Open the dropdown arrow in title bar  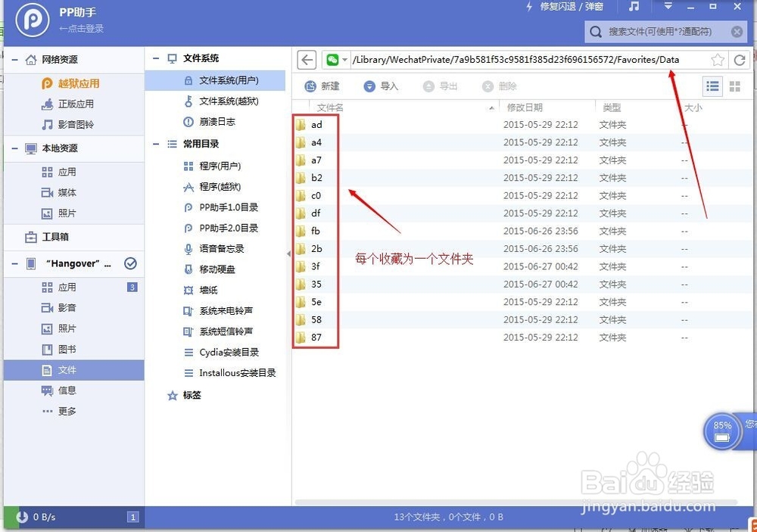pos(667,6)
